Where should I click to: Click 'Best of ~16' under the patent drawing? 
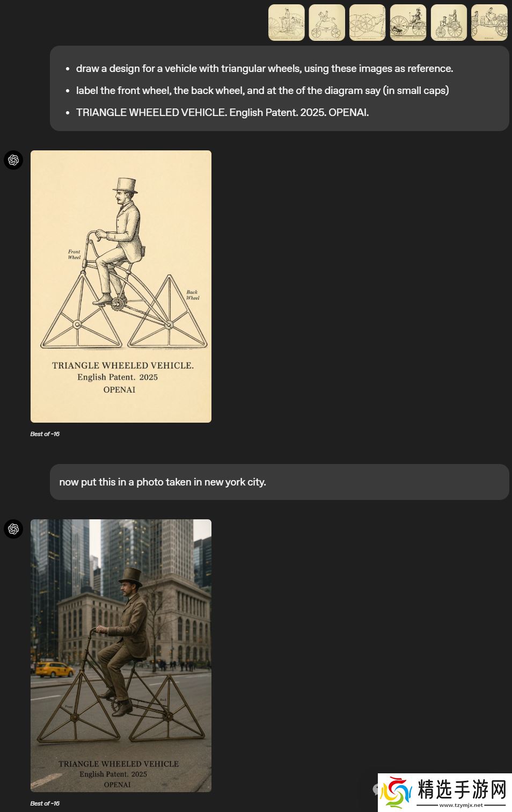[45, 434]
